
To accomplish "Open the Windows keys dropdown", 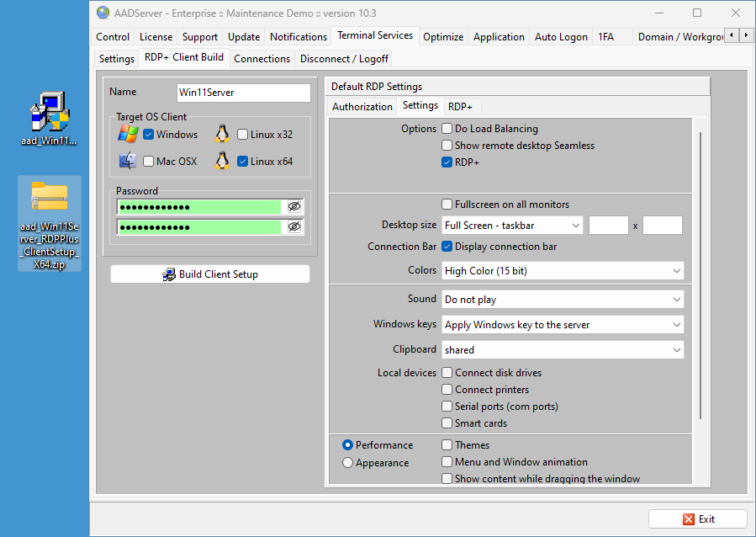I will [x=562, y=324].
